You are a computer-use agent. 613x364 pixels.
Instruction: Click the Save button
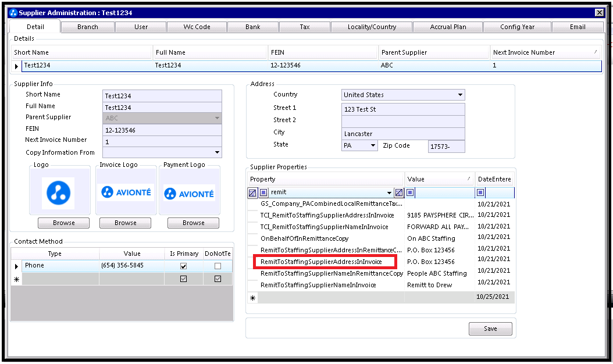pos(490,329)
